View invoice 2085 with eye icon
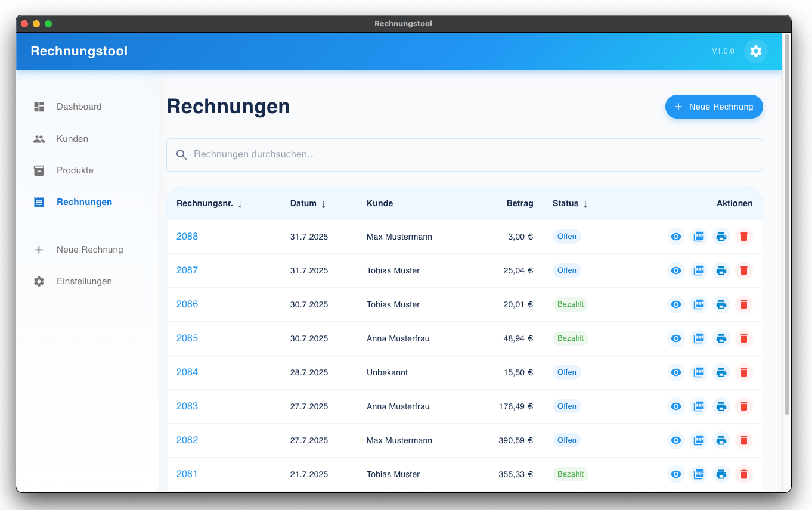The width and height of the screenshot is (812, 510). point(676,338)
